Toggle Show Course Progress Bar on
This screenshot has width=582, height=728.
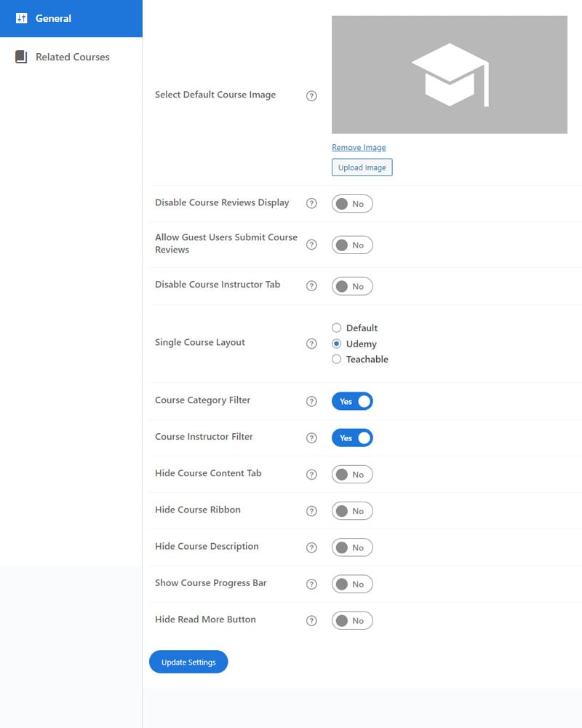(x=352, y=584)
